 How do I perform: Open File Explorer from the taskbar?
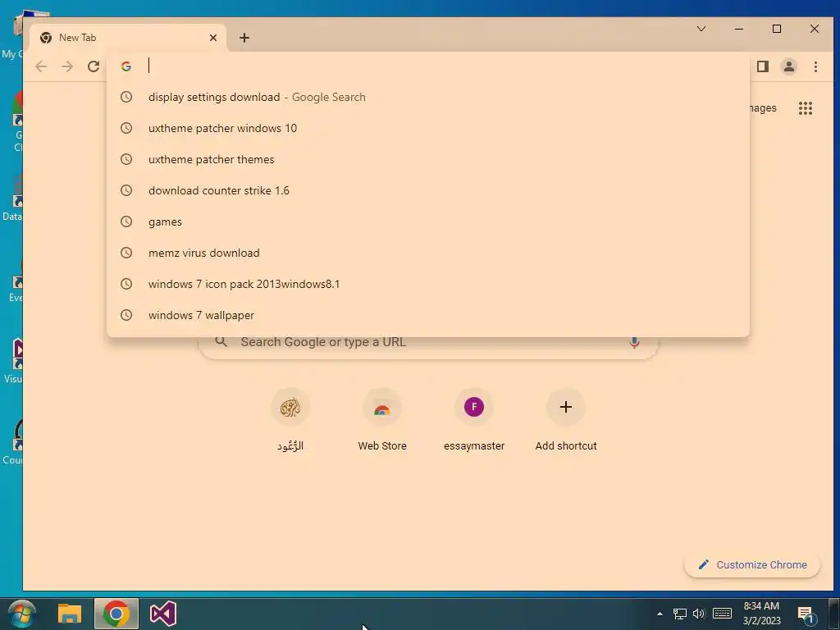coord(70,614)
